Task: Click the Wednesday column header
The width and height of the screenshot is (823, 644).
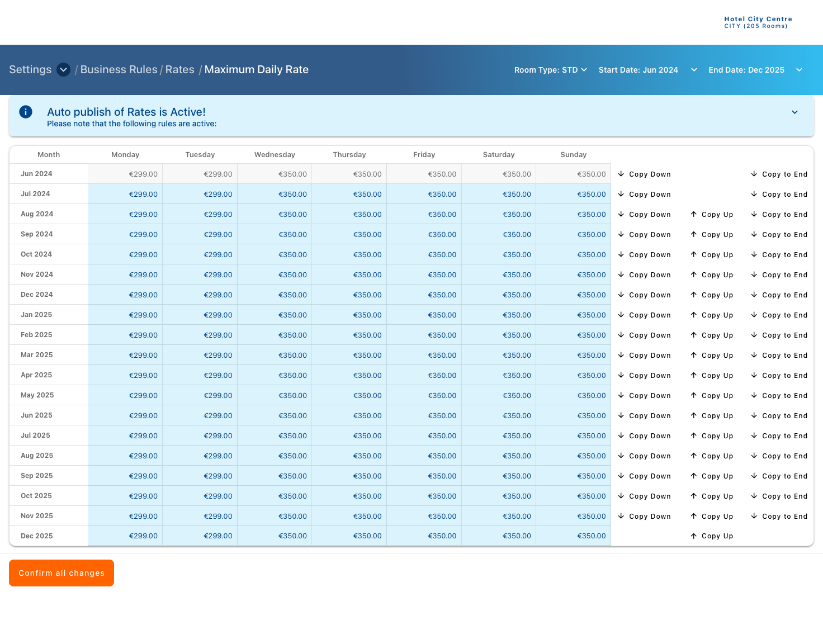Action: [x=275, y=155]
